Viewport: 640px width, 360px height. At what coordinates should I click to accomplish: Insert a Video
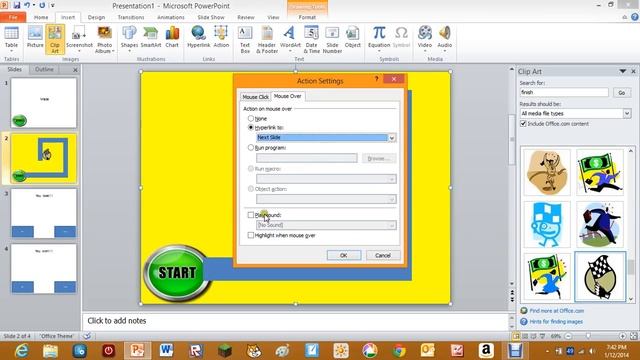(x=424, y=39)
